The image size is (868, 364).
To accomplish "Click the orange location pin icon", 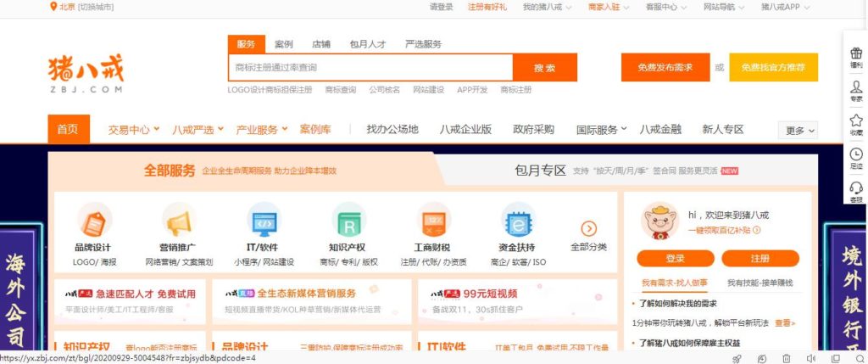I will pos(53,7).
